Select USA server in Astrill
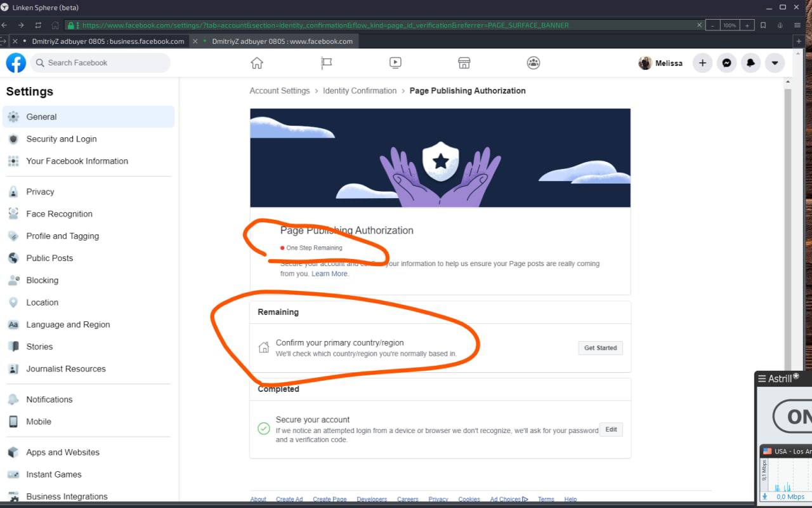The image size is (812, 508). click(787, 451)
